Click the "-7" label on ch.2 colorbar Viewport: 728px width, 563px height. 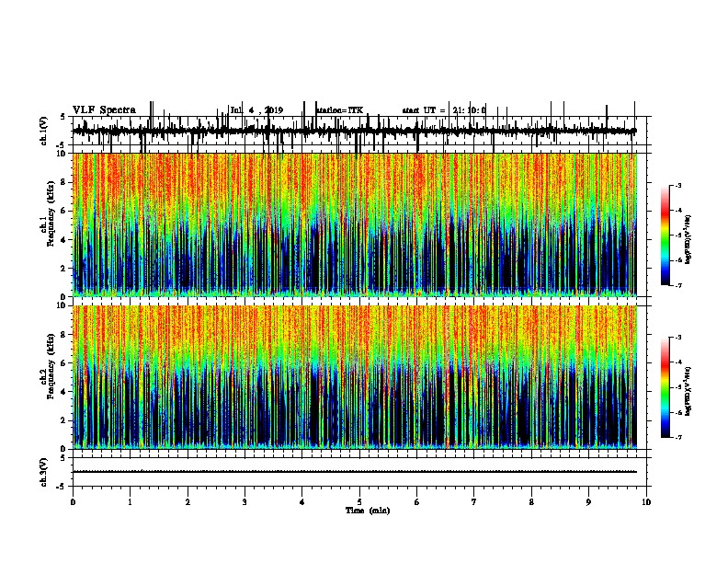pos(678,438)
